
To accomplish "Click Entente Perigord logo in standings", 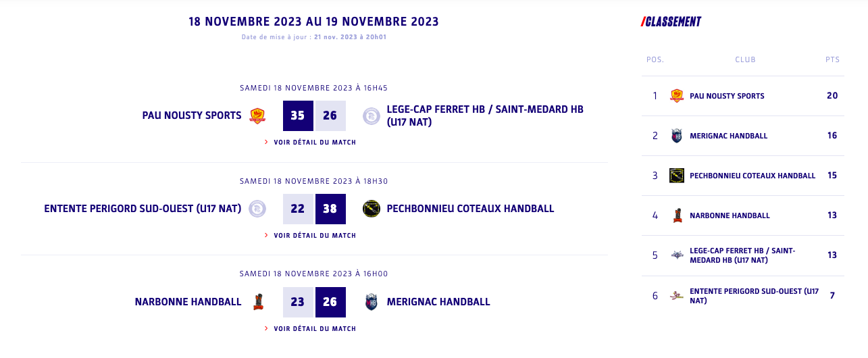I will [677, 295].
